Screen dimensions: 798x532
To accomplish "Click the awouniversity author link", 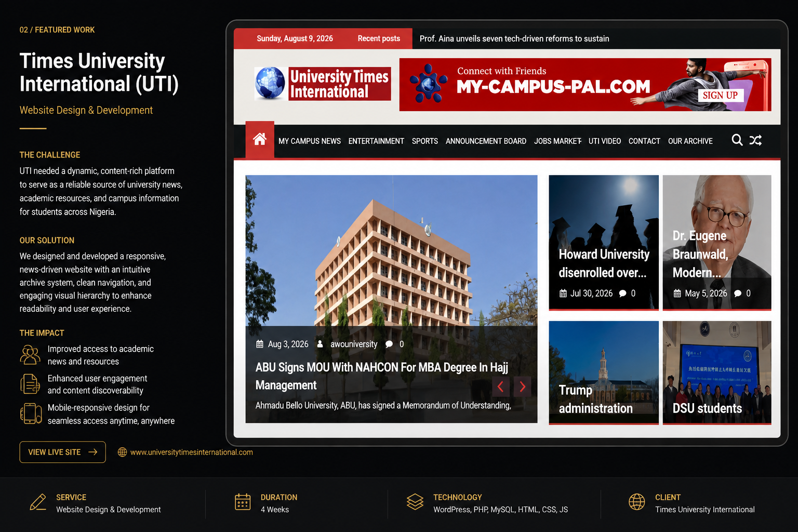I will pos(354,344).
